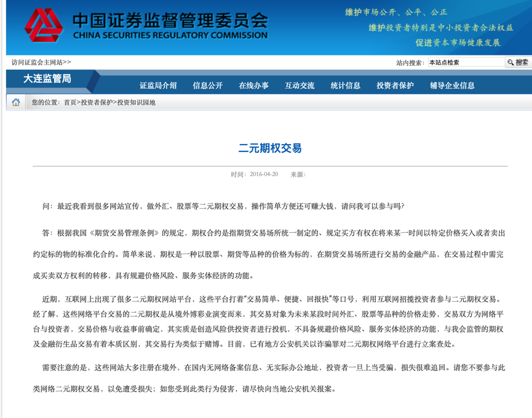Open the 互动交流 menu
This screenshot has height=418, width=532.
tap(300, 86)
